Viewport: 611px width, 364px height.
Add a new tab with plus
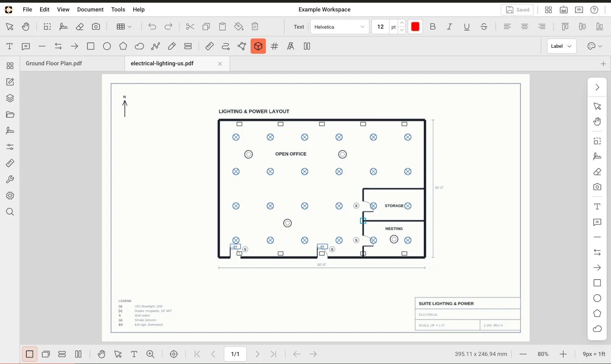(x=603, y=64)
